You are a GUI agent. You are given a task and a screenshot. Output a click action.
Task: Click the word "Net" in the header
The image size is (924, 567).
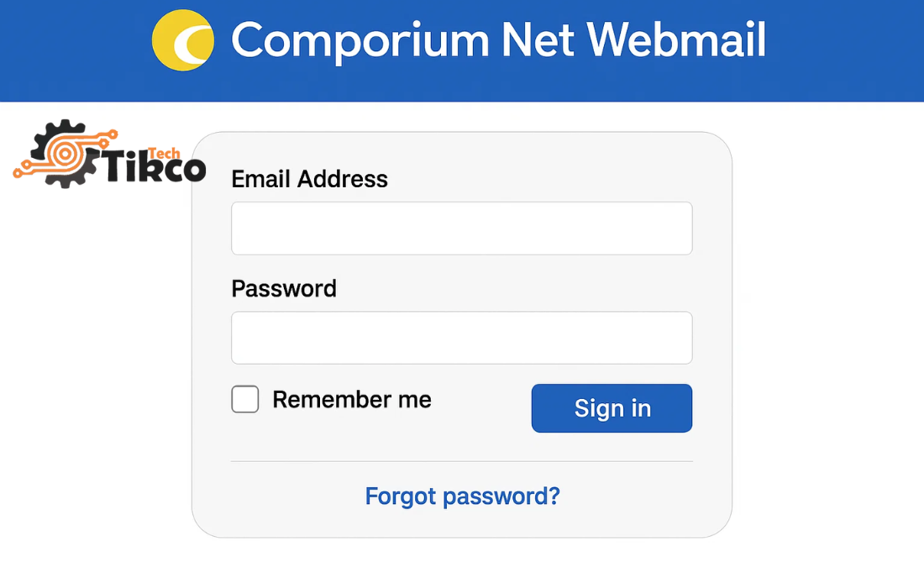tap(522, 40)
